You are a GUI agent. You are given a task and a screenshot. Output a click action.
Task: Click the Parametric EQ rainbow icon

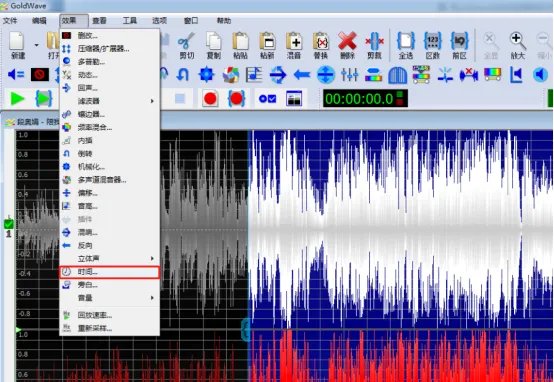pyautogui.click(x=373, y=75)
